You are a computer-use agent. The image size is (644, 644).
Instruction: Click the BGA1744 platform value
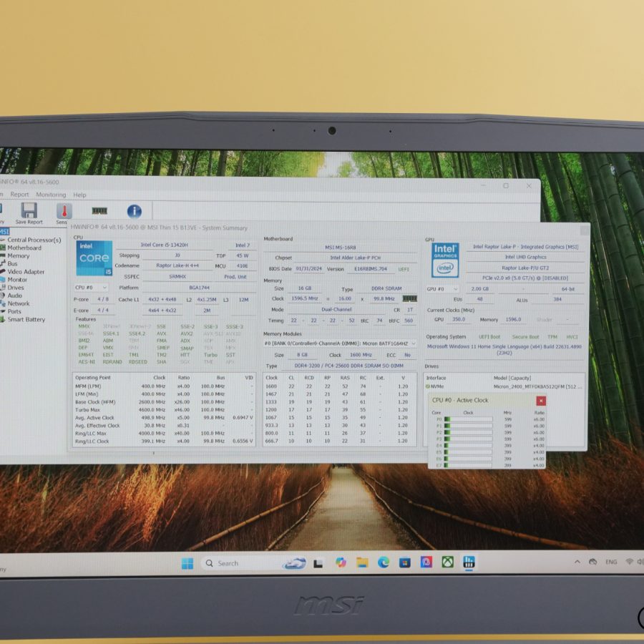point(199,288)
